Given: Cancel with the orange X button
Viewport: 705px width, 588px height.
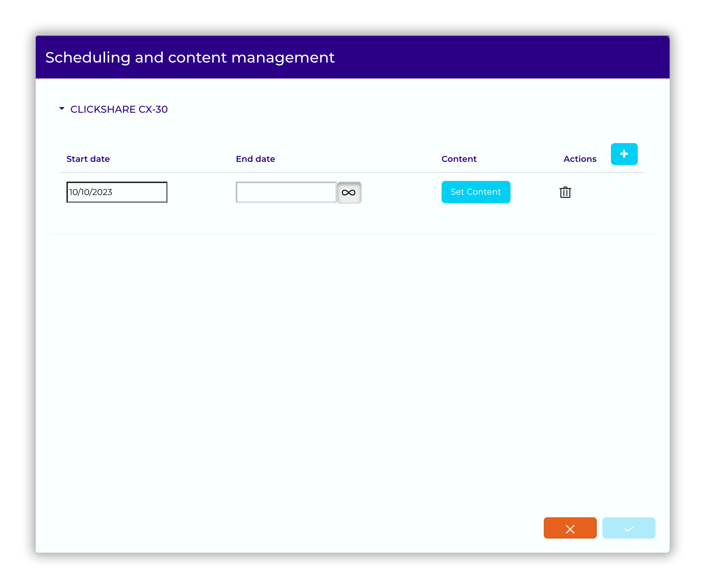Looking at the screenshot, I should click(570, 528).
